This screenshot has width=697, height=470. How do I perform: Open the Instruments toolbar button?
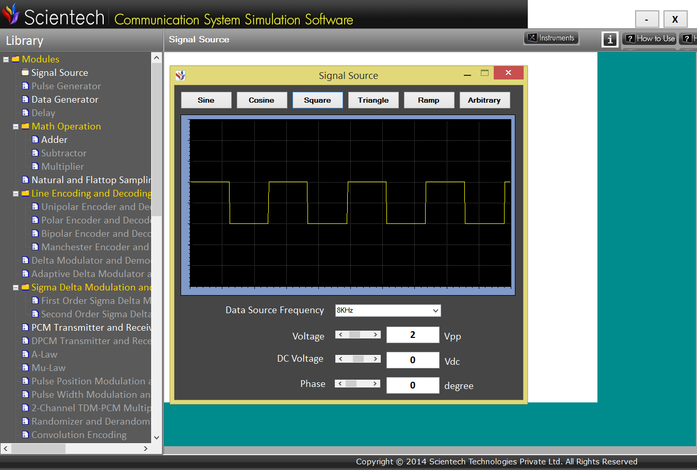(x=551, y=38)
